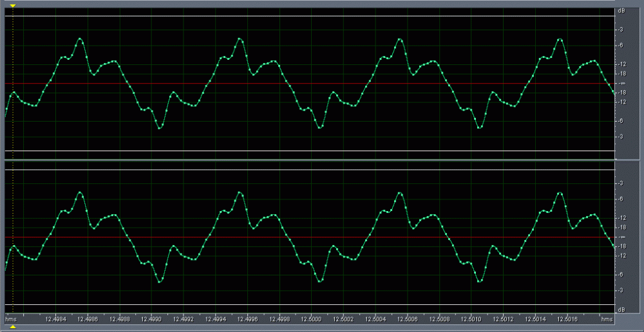
Task: Click the lower channel's top -3 dB label
Action: (x=621, y=183)
